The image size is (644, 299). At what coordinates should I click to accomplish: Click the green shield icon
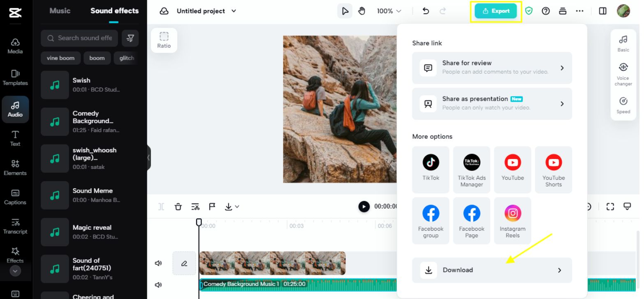[x=529, y=11]
